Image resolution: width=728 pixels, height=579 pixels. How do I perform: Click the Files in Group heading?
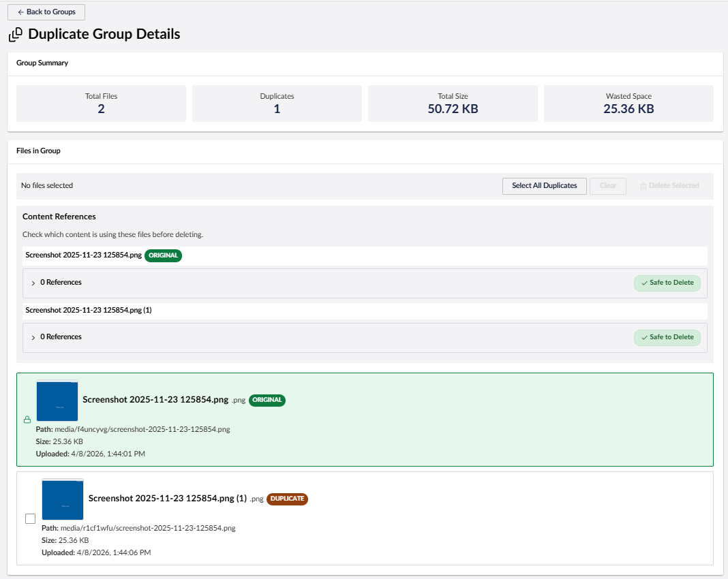click(x=38, y=151)
